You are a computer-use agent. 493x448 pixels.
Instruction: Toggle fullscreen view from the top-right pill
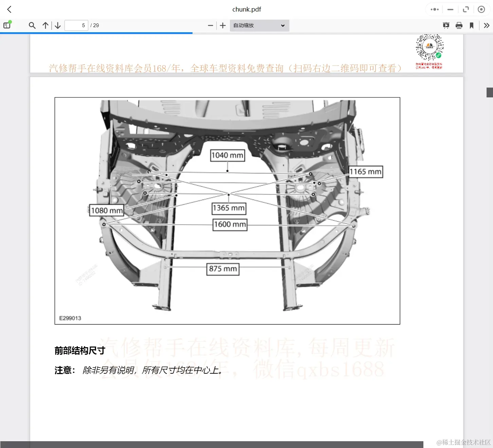[466, 9]
